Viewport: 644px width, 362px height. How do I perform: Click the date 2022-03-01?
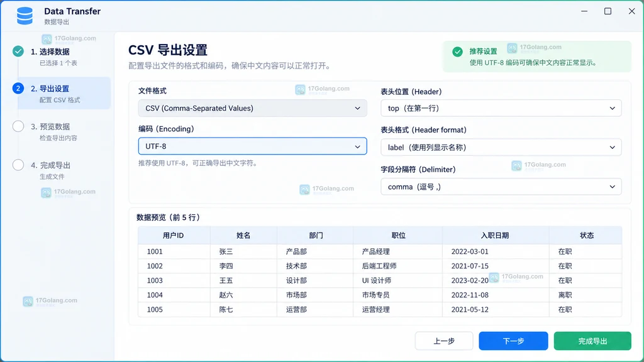click(x=470, y=251)
